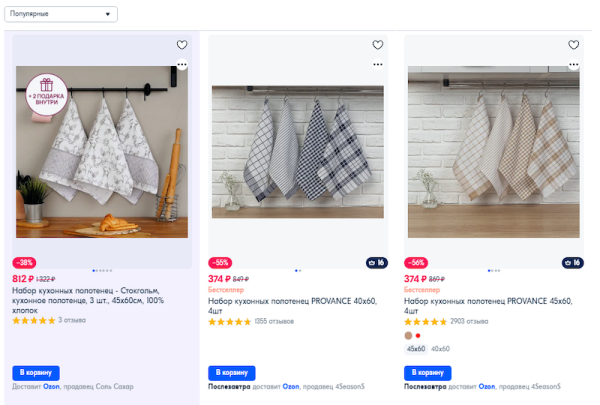Select the 45x60 size option
The image size is (600, 405).
click(x=415, y=349)
